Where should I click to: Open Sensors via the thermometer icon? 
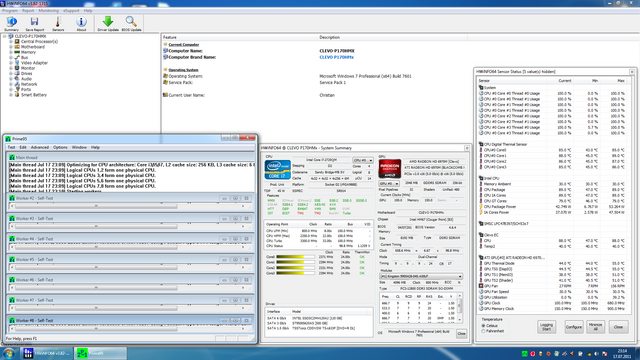(58, 24)
